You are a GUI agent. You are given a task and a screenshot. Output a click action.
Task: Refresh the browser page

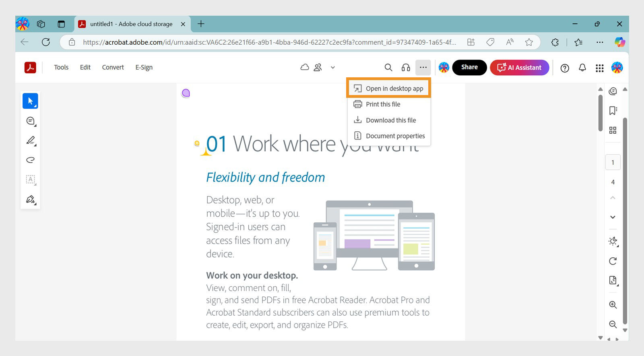click(46, 42)
